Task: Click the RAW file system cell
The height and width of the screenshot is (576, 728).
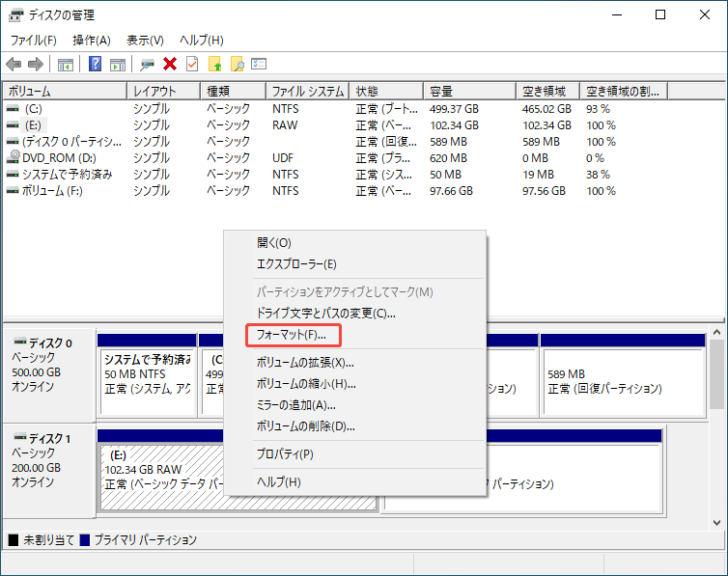Action: pyautogui.click(x=285, y=125)
